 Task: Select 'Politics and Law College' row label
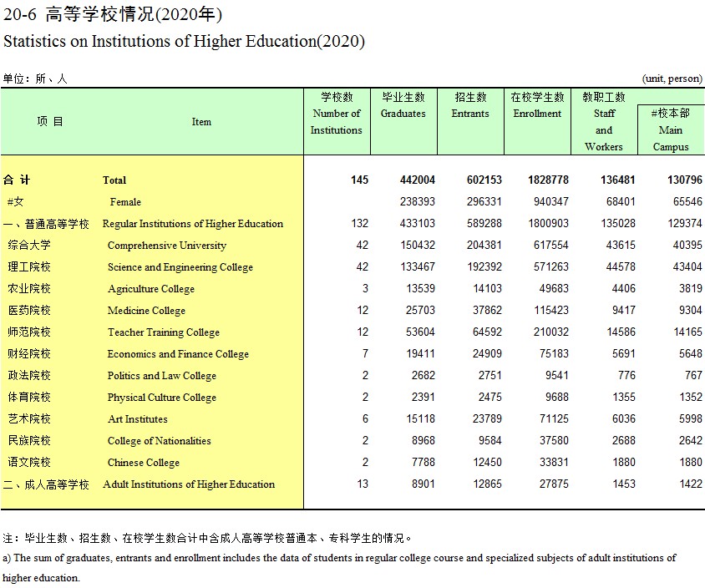click(162, 375)
